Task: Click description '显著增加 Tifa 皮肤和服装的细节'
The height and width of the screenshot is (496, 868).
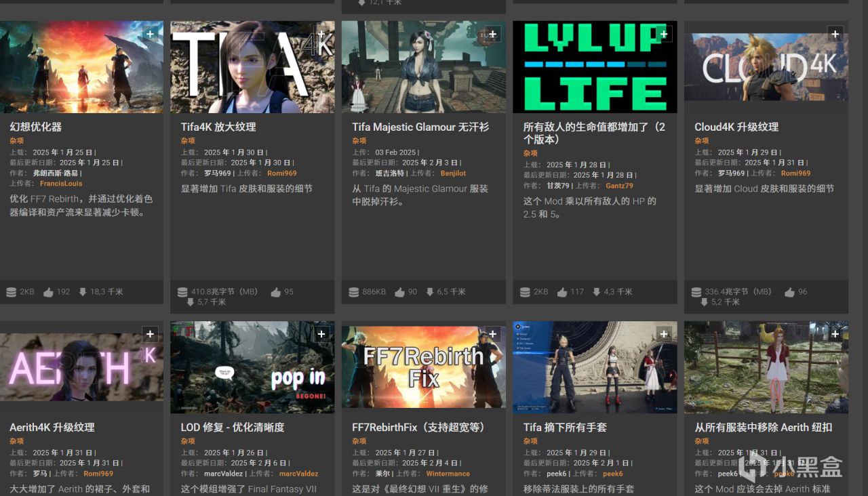Action: pyautogui.click(x=247, y=188)
